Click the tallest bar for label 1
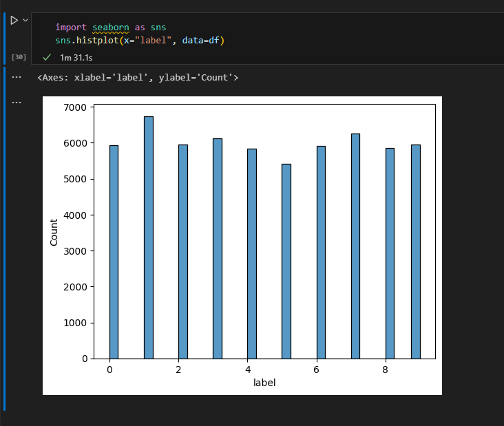The height and width of the screenshot is (426, 504). click(149, 237)
